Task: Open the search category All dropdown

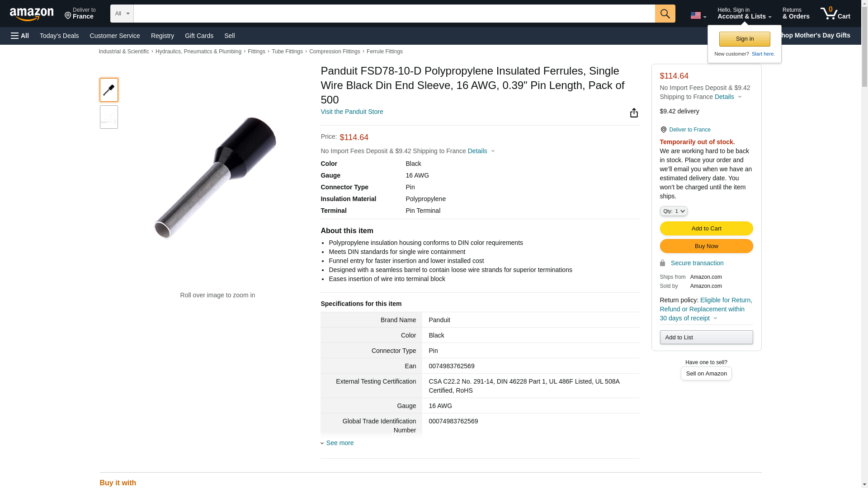Action: pos(122,14)
